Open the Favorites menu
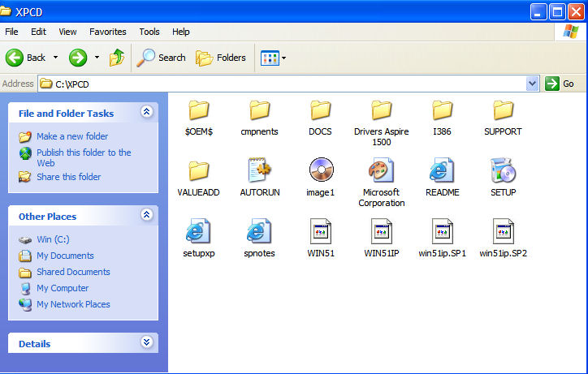Screen dimensions: 588x374 [108, 32]
